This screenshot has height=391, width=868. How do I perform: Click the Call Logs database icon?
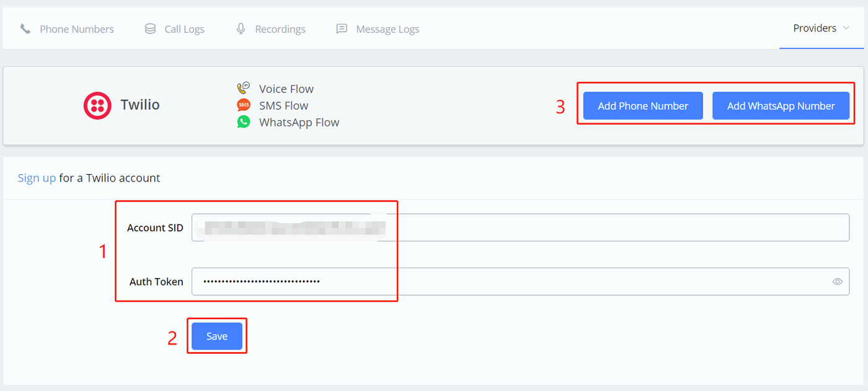pyautogui.click(x=150, y=29)
